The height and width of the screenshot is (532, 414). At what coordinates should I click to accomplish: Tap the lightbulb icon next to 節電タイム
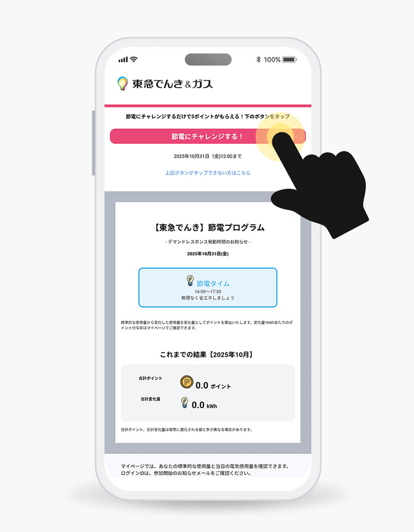click(190, 281)
